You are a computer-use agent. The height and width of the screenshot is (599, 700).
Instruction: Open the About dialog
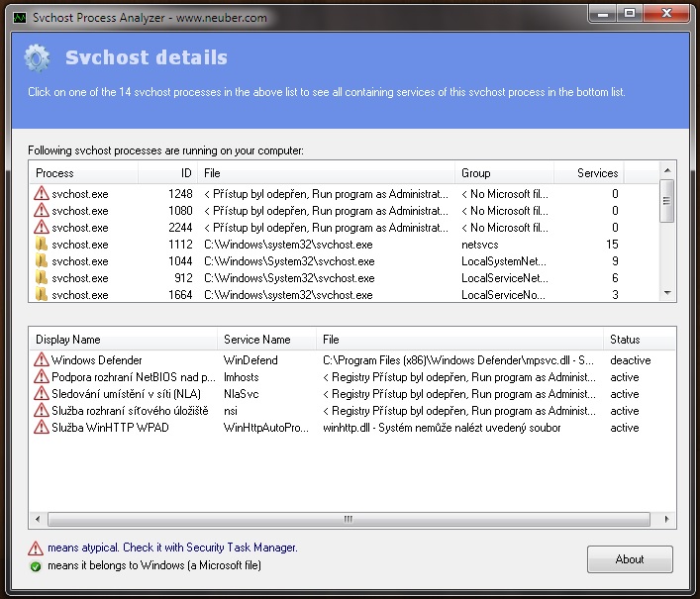(629, 559)
